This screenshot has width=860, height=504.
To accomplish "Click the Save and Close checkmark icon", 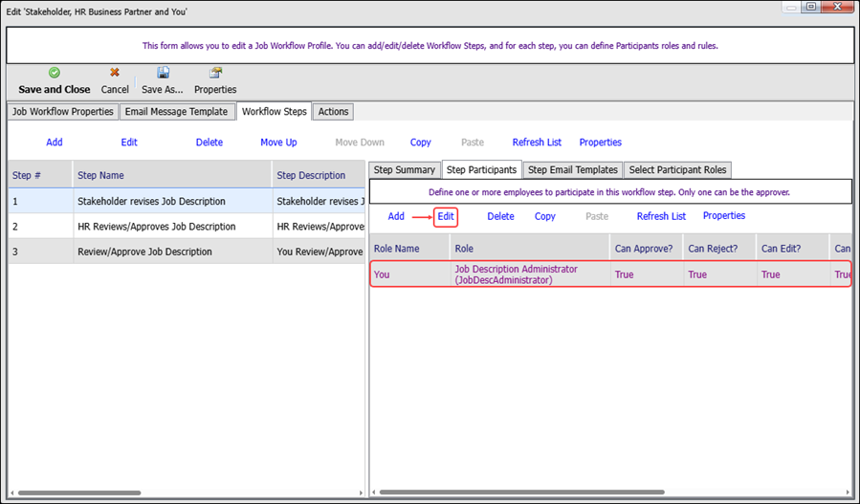I will point(55,73).
